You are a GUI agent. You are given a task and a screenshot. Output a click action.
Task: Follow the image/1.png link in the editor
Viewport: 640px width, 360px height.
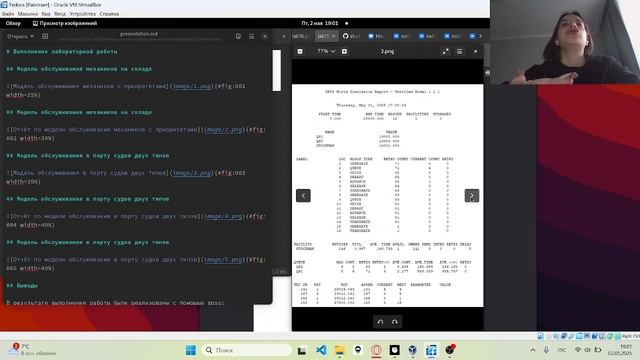(x=192, y=86)
